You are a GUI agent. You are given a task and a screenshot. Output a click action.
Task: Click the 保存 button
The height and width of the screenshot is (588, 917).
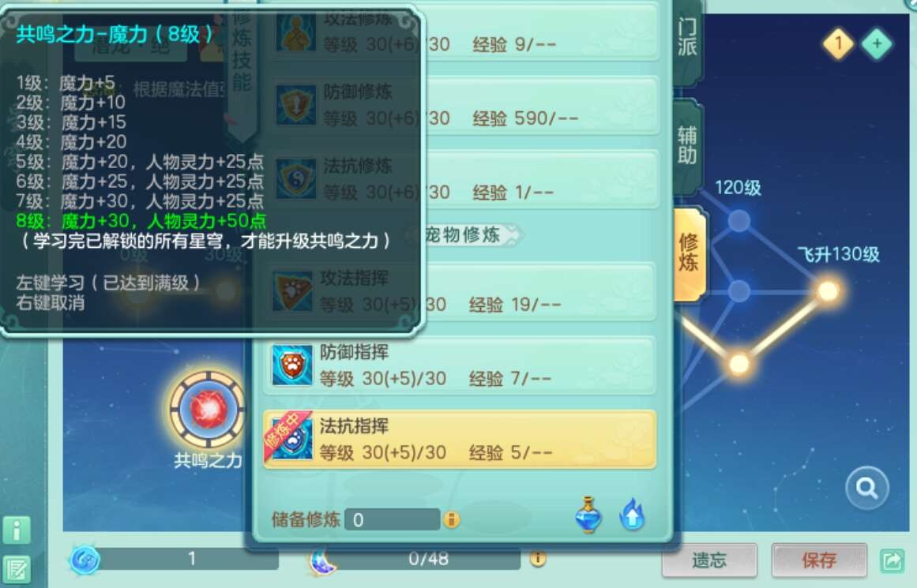(819, 560)
